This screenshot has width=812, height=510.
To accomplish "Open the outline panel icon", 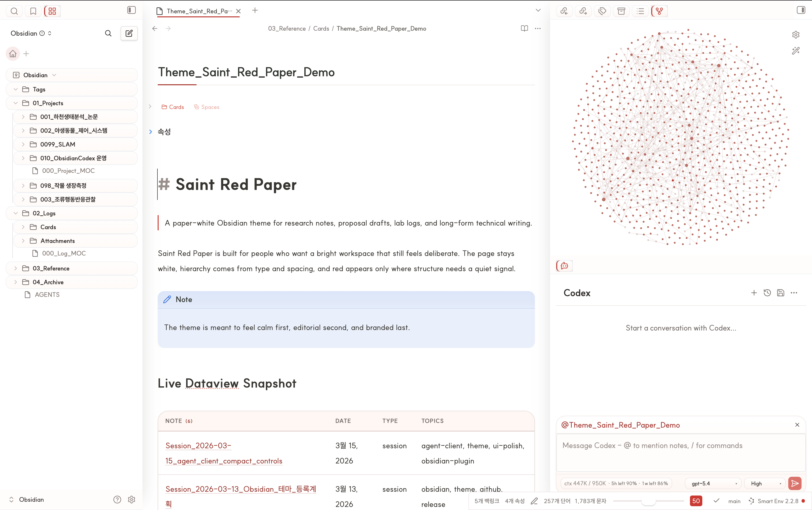I will click(x=640, y=11).
